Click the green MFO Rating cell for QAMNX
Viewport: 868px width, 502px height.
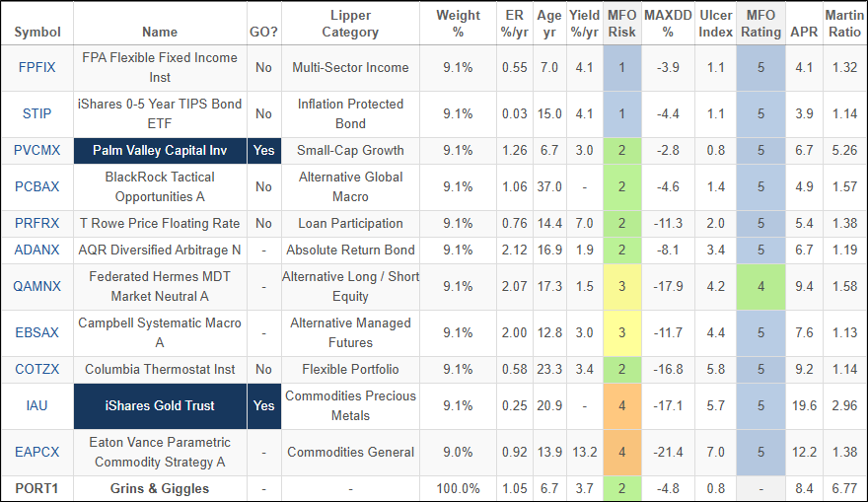760,286
